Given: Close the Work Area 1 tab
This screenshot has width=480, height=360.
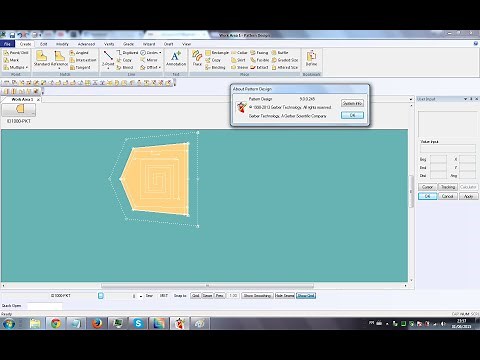Looking at the screenshot, I should tap(38, 100).
